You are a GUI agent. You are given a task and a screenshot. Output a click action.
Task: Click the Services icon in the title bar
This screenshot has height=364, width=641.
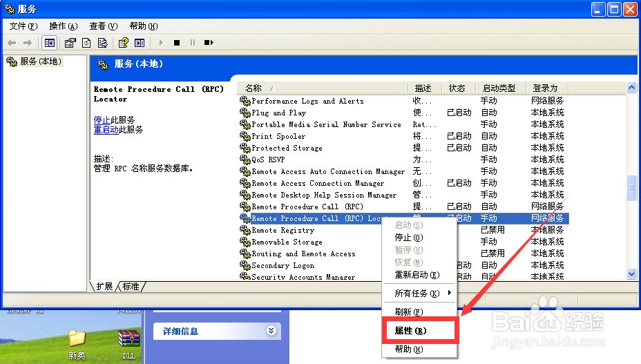[x=10, y=9]
